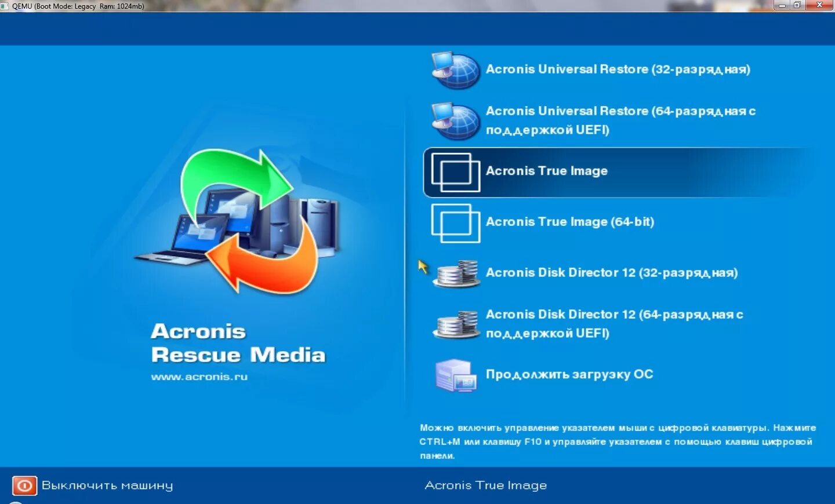The image size is (835, 504).
Task: Choose Продолжить загрузку ОС
Action: pos(569,375)
